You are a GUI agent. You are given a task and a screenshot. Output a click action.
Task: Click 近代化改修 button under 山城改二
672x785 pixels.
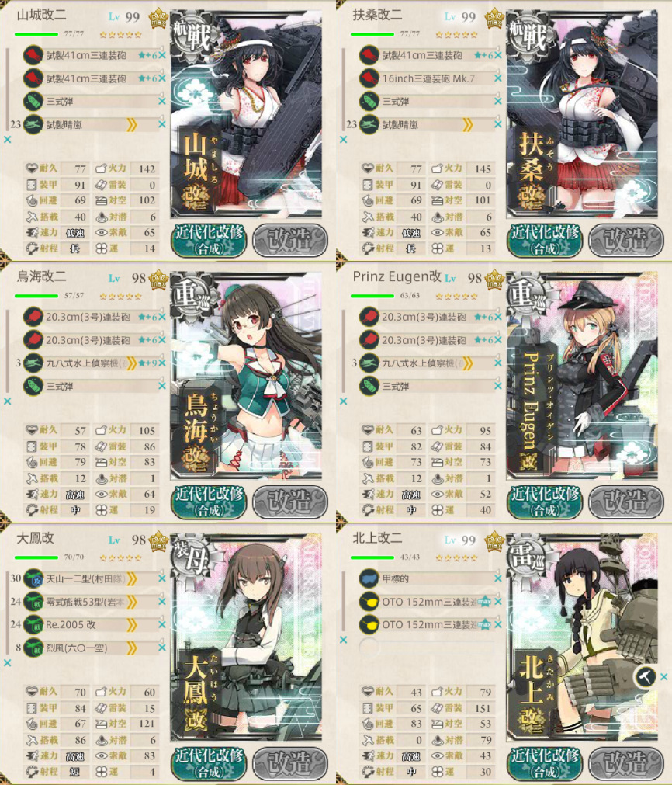coord(210,240)
